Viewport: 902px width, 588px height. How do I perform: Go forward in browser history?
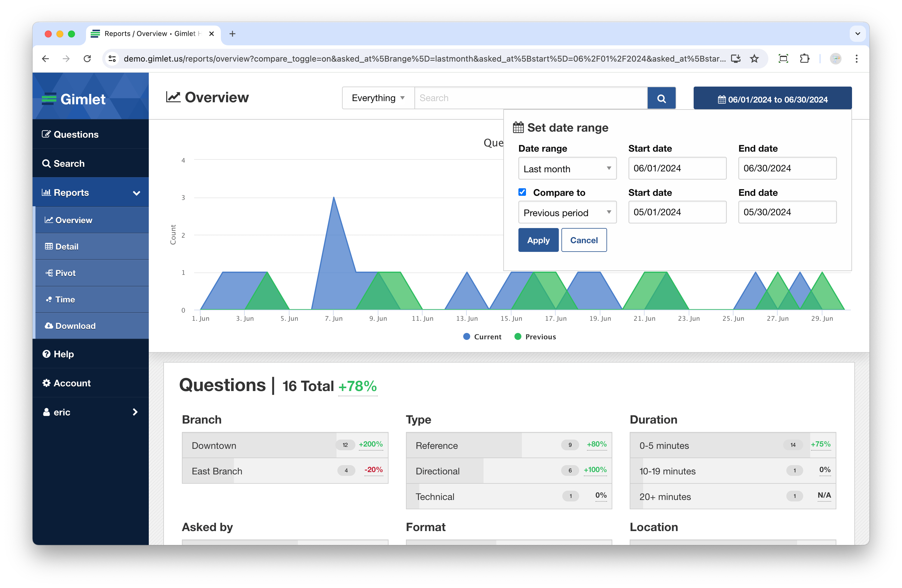66,59
